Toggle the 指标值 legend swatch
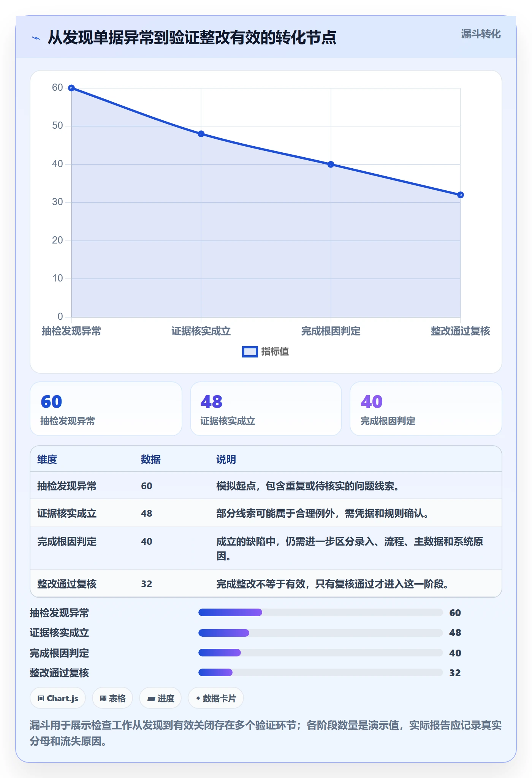Viewport: 532px width, 778px height. pyautogui.click(x=250, y=352)
